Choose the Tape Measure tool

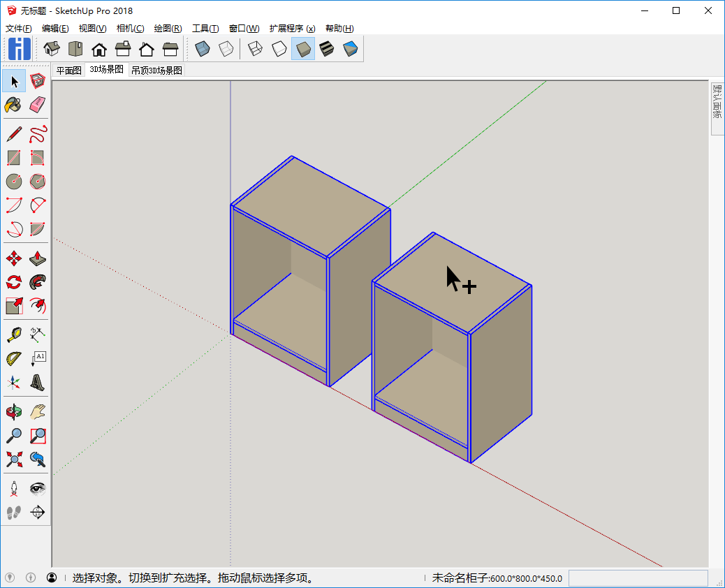(x=13, y=335)
